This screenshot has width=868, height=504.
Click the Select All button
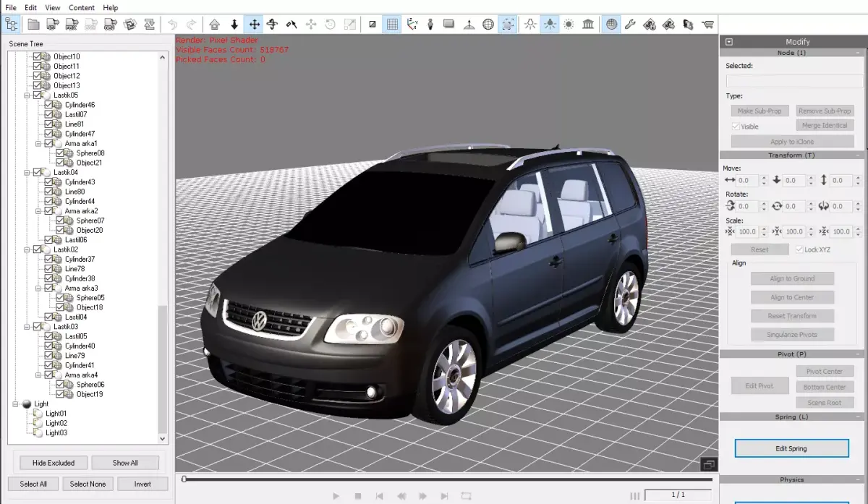click(x=33, y=483)
